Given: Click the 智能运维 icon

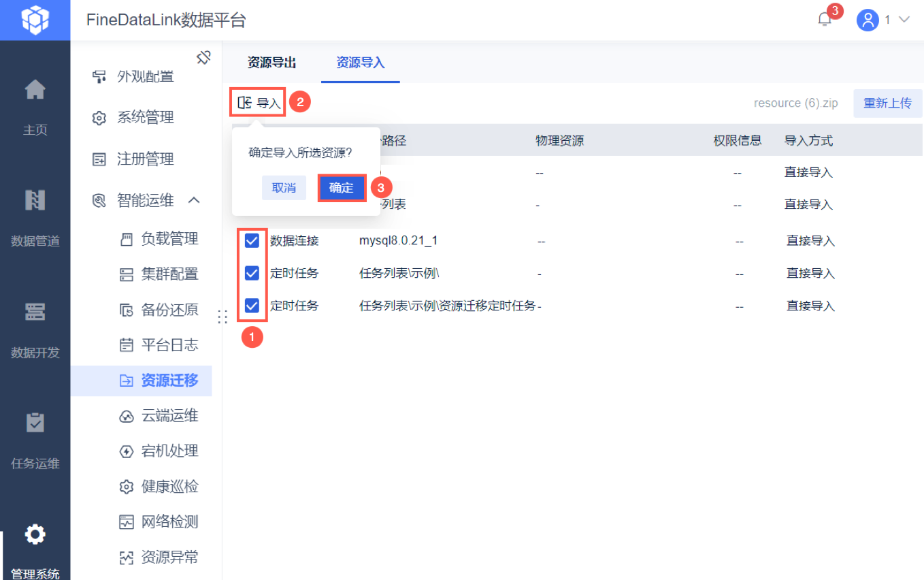Looking at the screenshot, I should pos(99,201).
